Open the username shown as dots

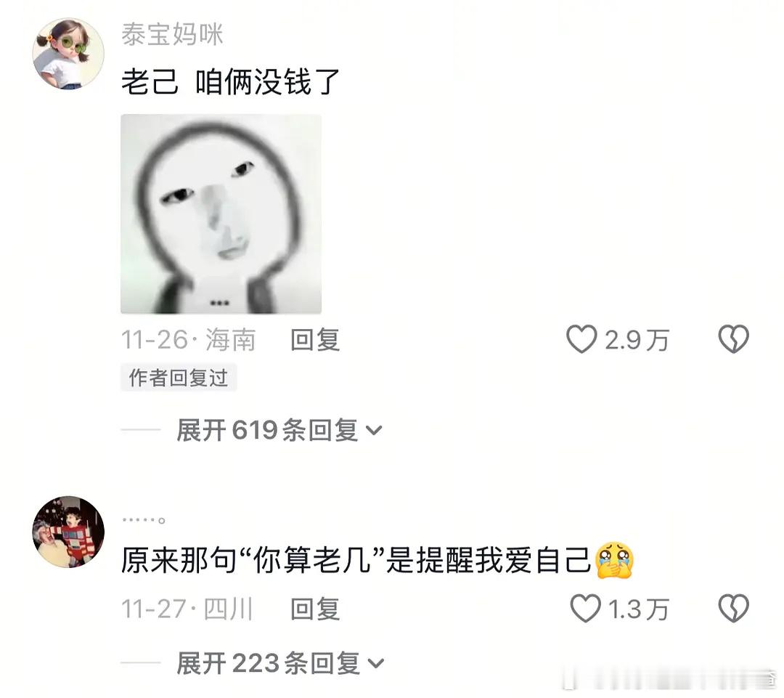[144, 520]
